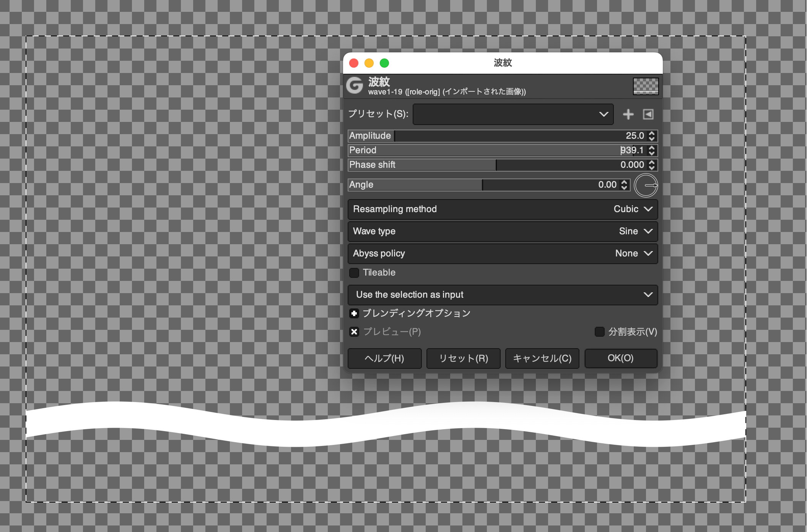This screenshot has width=807, height=532.
Task: Open the Abyss policy dropdown
Action: click(503, 253)
